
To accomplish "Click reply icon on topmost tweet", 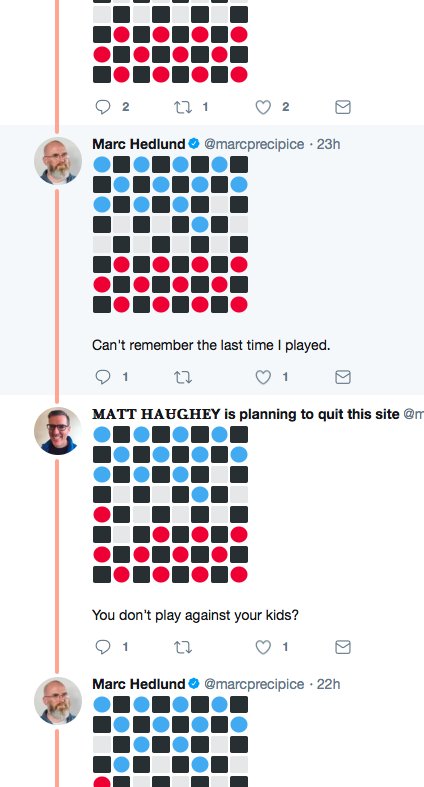I will (x=103, y=107).
